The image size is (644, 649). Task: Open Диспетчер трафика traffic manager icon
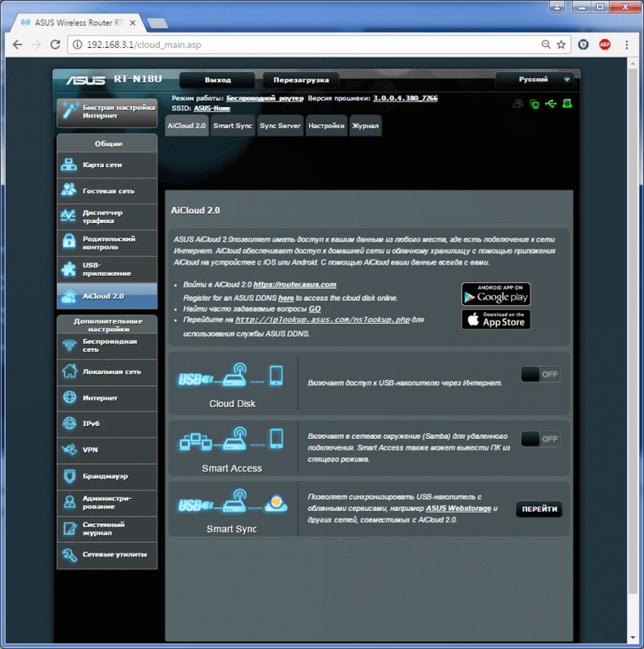click(68, 216)
